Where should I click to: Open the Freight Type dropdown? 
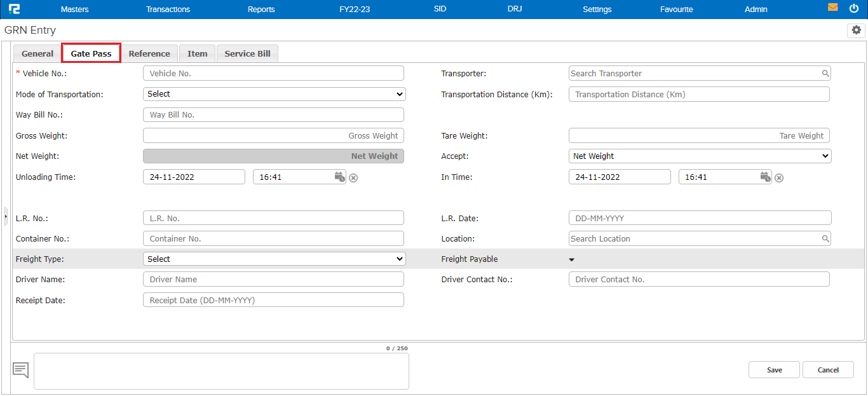[274, 259]
